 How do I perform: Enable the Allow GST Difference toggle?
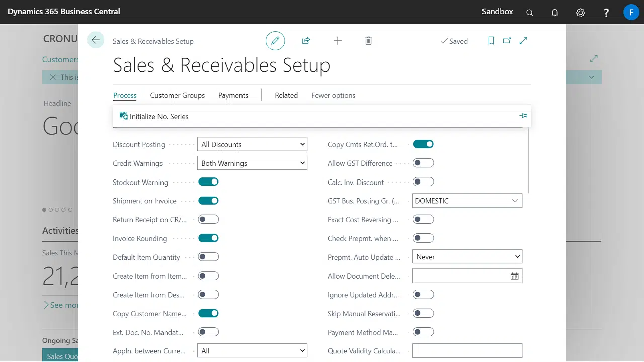click(423, 163)
